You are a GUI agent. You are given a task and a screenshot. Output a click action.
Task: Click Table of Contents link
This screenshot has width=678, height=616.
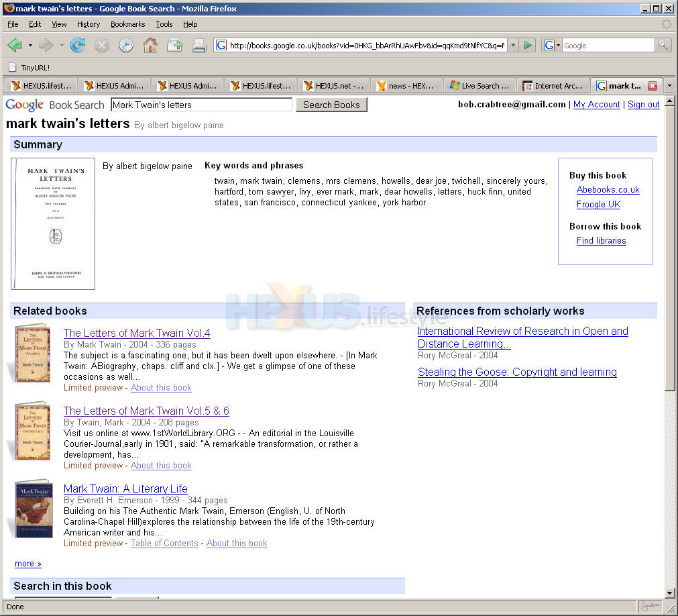pos(164,543)
